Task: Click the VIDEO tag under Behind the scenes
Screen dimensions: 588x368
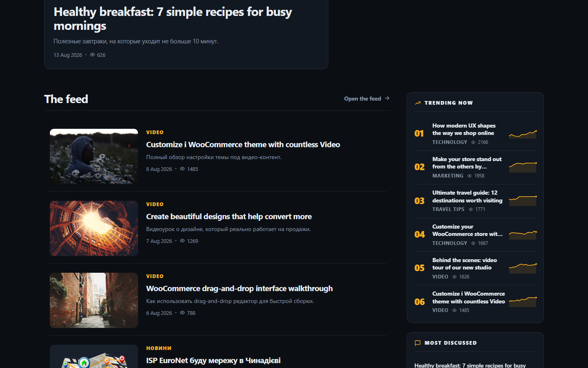Action: pos(440,277)
